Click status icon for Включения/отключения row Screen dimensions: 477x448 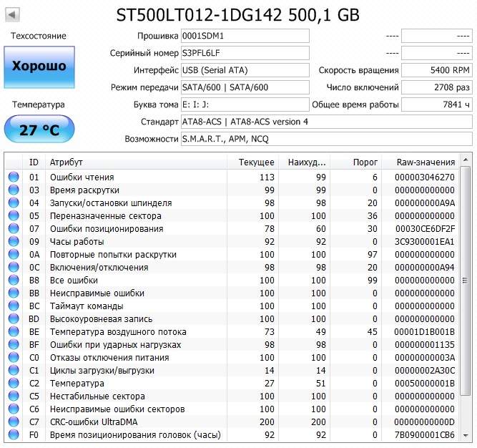[x=14, y=267]
